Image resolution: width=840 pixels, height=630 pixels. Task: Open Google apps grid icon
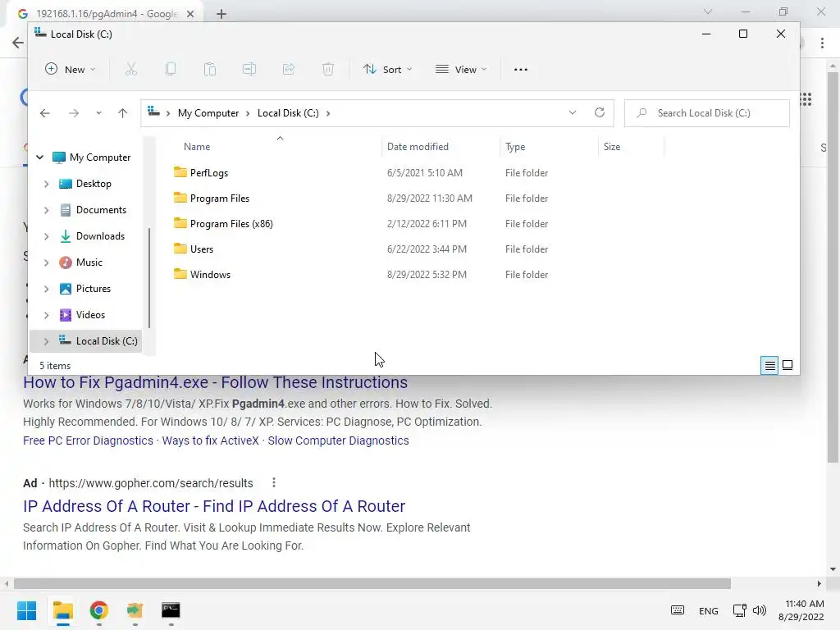(806, 99)
